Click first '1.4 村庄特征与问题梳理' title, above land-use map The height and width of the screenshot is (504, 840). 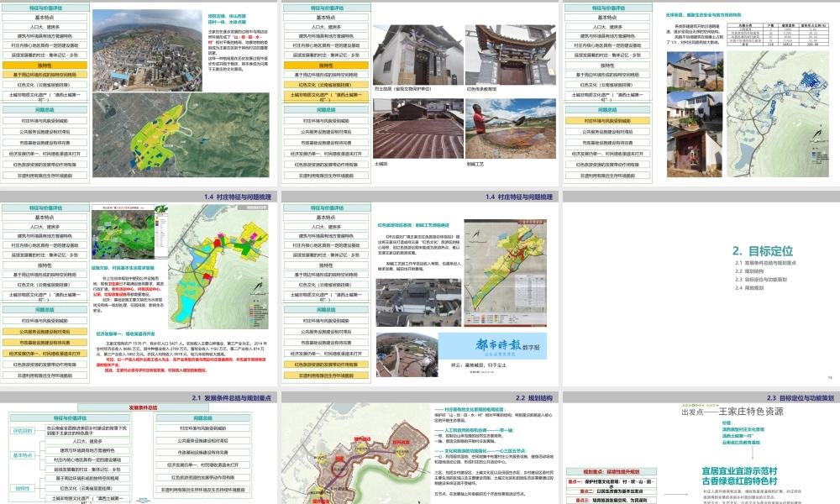pos(238,197)
